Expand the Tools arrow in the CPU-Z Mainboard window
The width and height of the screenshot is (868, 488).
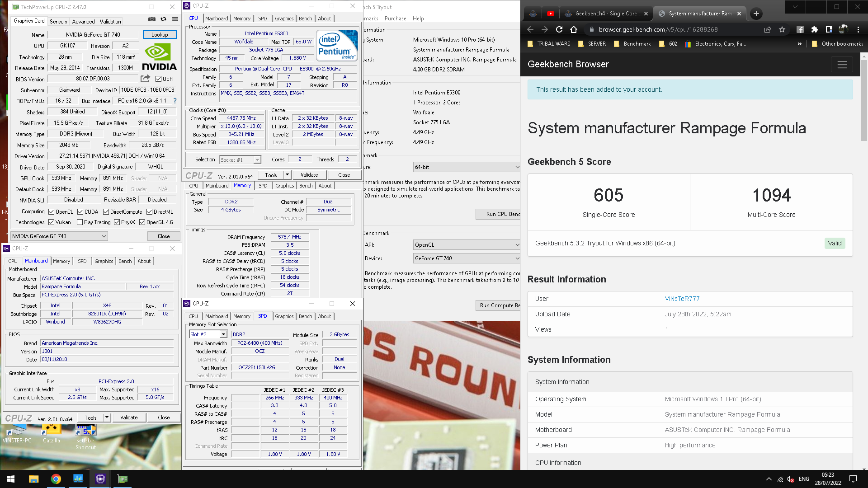[107, 418]
